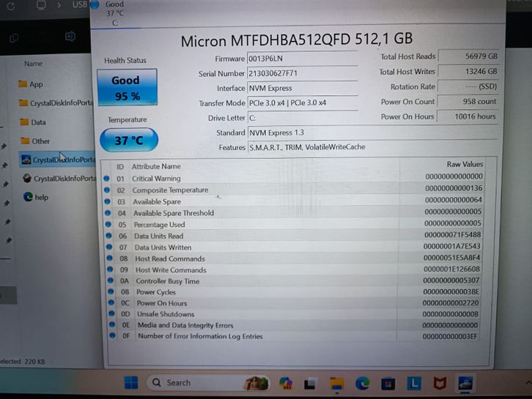Launch Microsoft Edge from the taskbar
Viewport: 532px width, 399px height.
(362, 384)
